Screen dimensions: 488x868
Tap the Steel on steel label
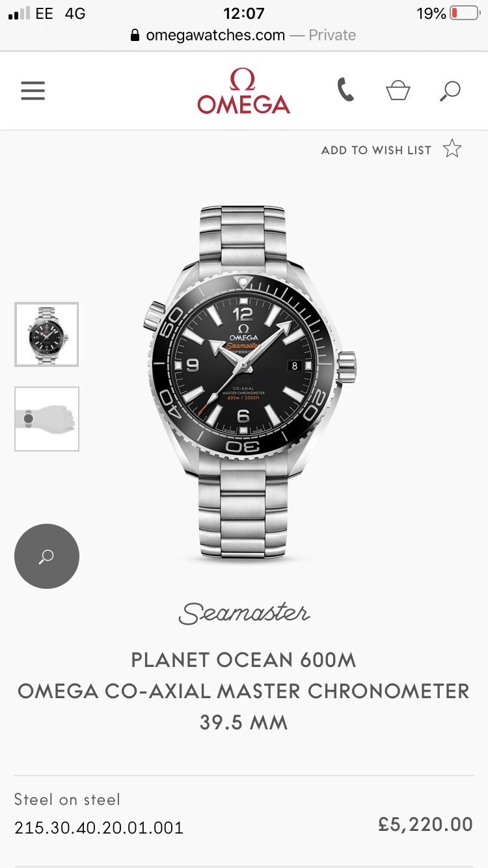click(68, 799)
